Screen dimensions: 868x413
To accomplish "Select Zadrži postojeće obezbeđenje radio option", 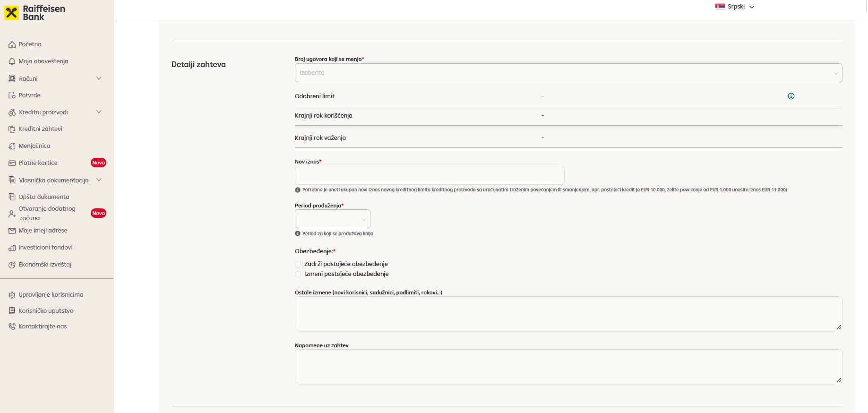I will tap(298, 265).
